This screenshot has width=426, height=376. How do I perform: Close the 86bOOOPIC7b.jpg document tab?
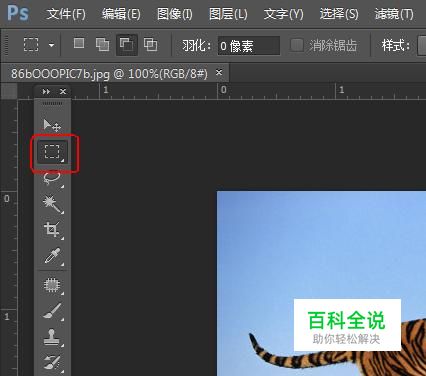[x=219, y=72]
